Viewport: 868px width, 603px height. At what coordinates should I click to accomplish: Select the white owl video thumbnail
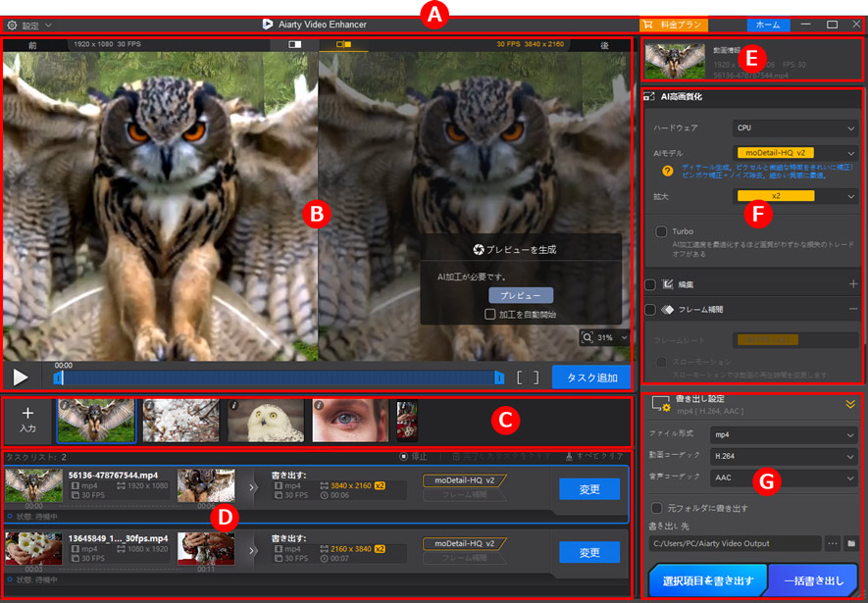(x=266, y=421)
